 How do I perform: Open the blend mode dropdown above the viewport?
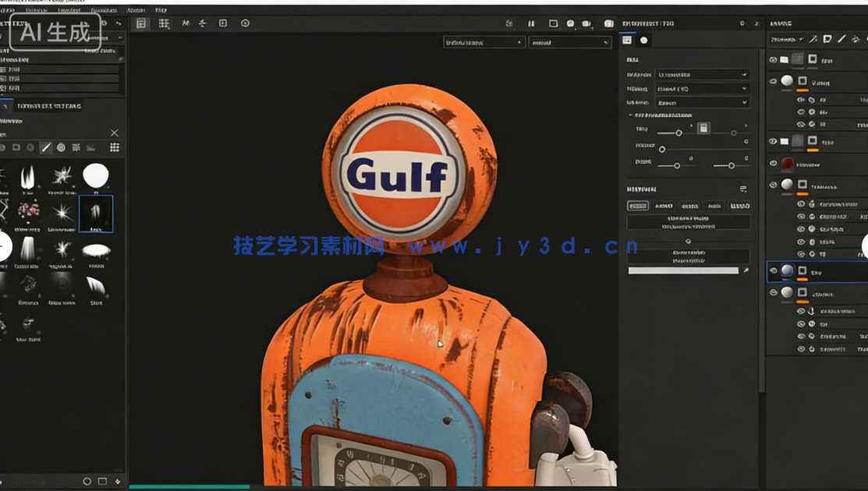pyautogui.click(x=484, y=41)
